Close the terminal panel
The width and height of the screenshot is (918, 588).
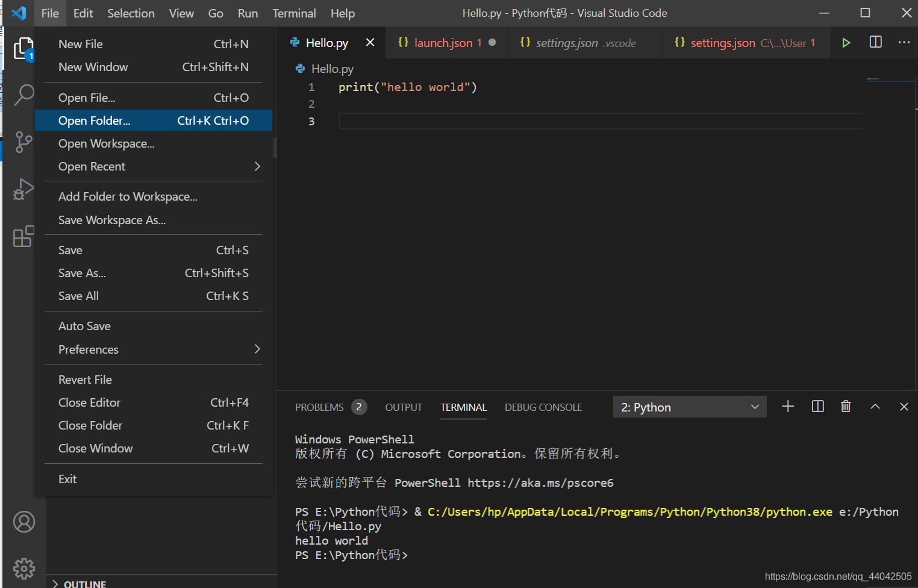pos(904,407)
